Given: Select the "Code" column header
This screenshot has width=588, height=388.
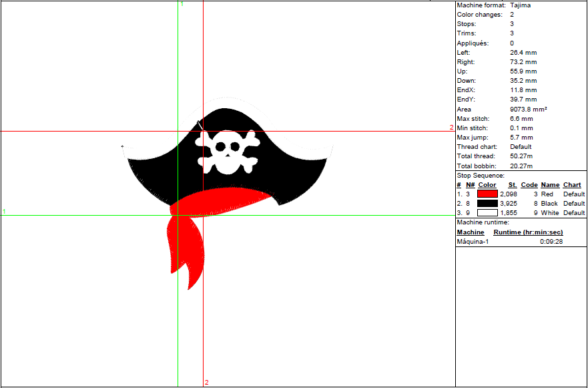Looking at the screenshot, I should [x=529, y=185].
